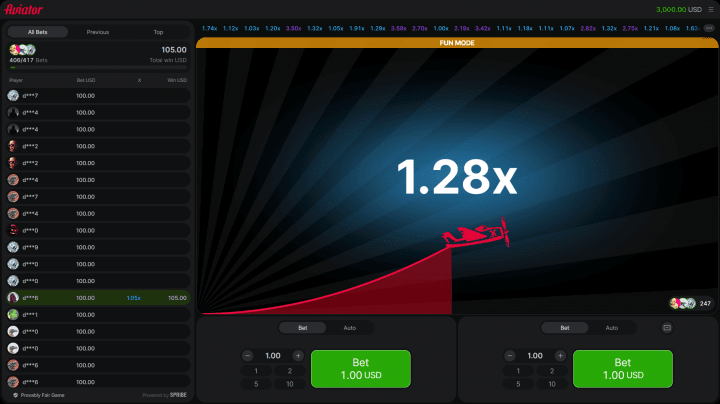Screen dimensions: 720x404
Task: Switch the second bet panel to Auto
Action: click(x=612, y=328)
